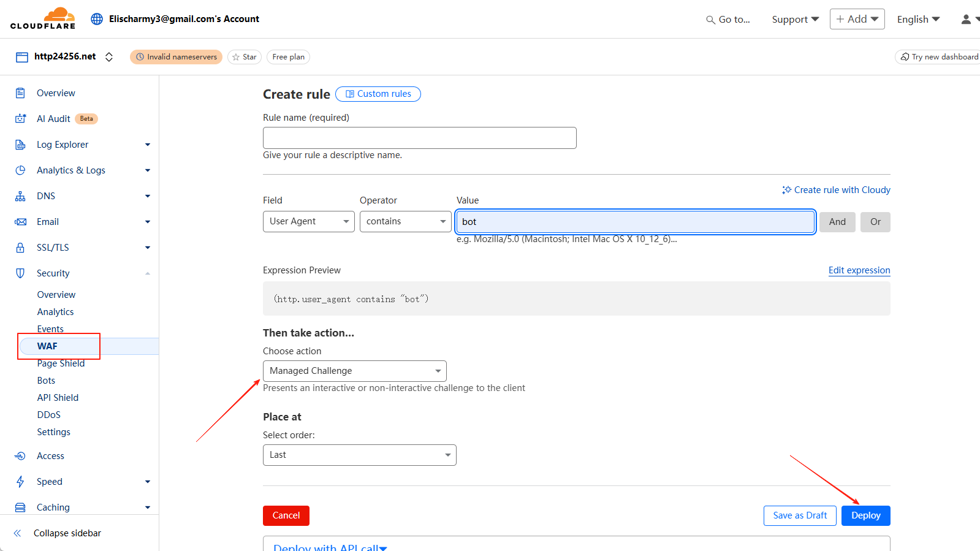Image resolution: width=980 pixels, height=551 pixels.
Task: Click the Analytics & Logs clock icon
Action: click(20, 170)
